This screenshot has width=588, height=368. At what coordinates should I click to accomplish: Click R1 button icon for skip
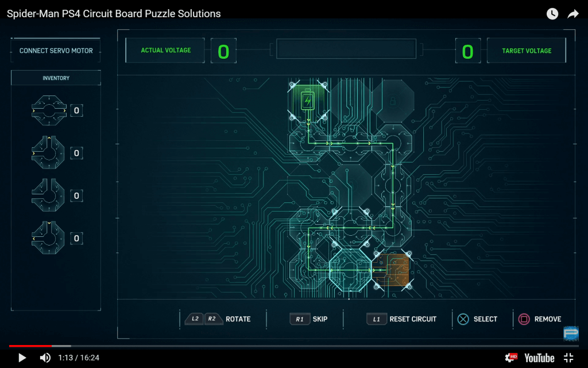point(300,319)
